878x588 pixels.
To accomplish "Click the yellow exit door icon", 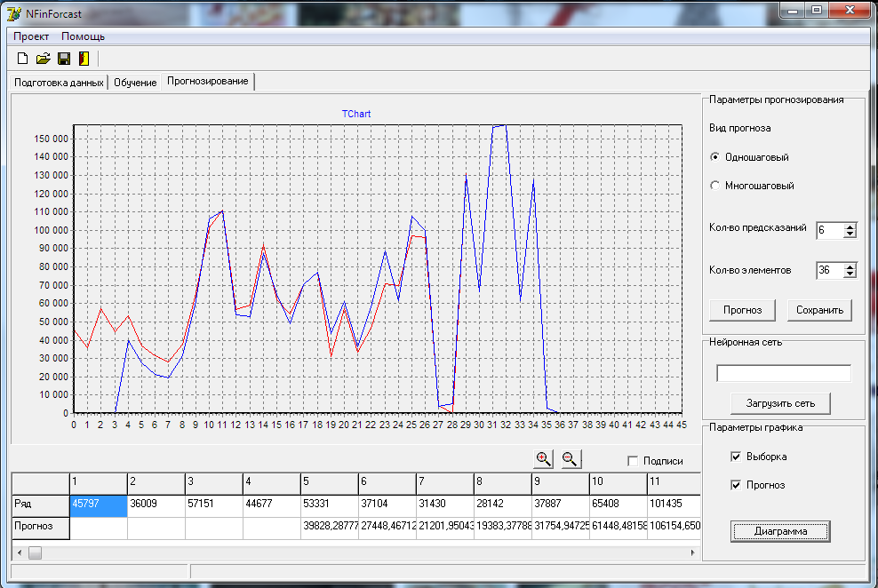I will tap(84, 59).
